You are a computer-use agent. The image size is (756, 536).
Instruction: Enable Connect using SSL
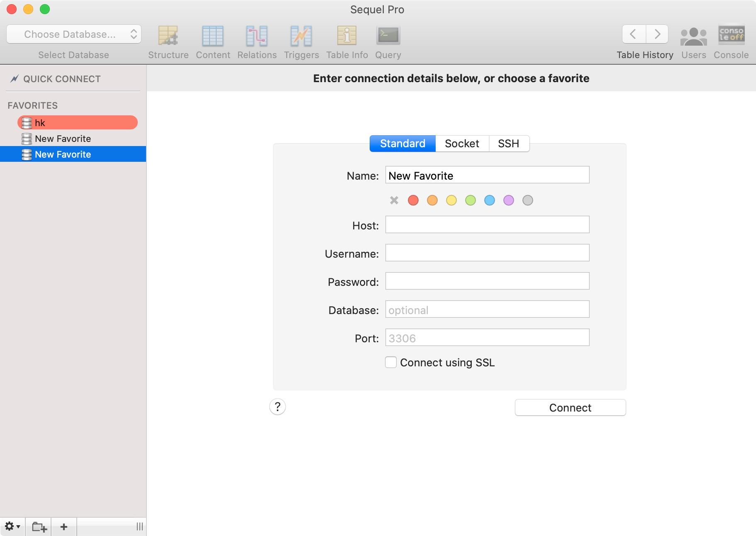coord(391,362)
